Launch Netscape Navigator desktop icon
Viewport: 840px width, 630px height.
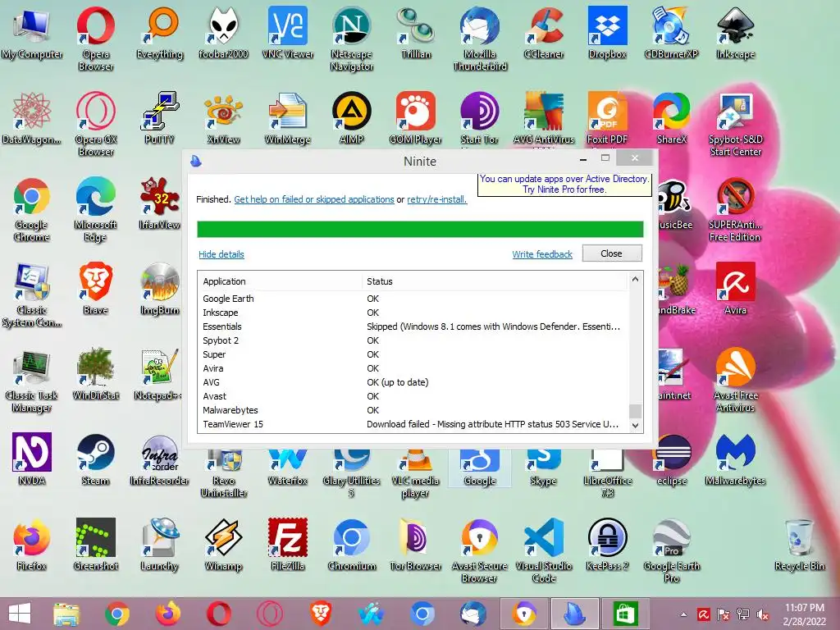(x=351, y=39)
